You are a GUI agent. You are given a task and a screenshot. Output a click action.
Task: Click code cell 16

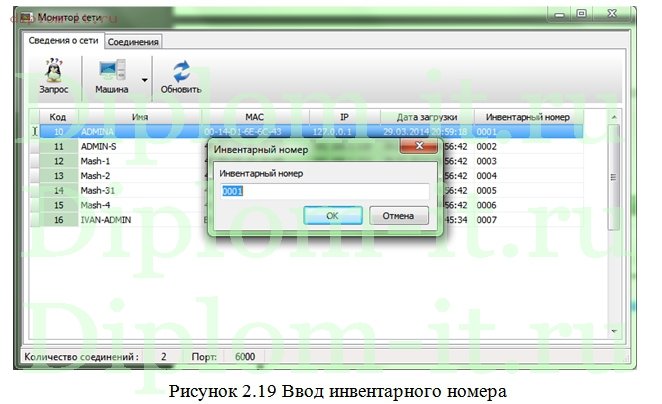(59, 220)
